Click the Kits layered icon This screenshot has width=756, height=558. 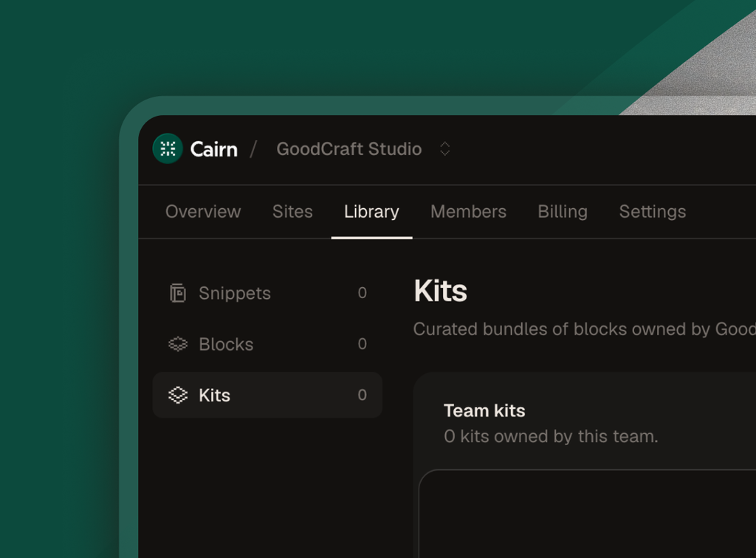point(178,395)
